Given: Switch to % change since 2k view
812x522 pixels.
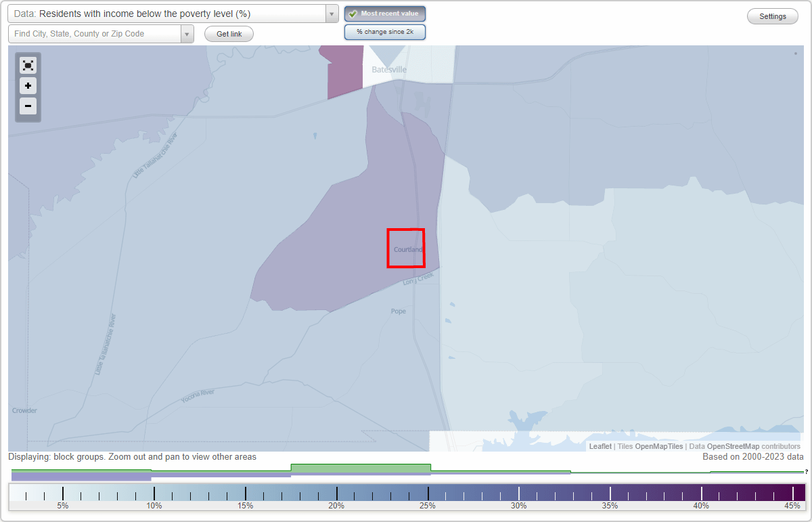Looking at the screenshot, I should point(385,31).
